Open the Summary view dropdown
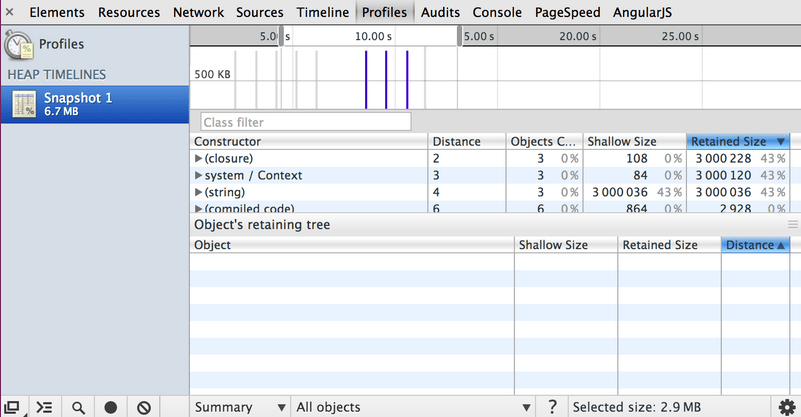 coord(238,407)
